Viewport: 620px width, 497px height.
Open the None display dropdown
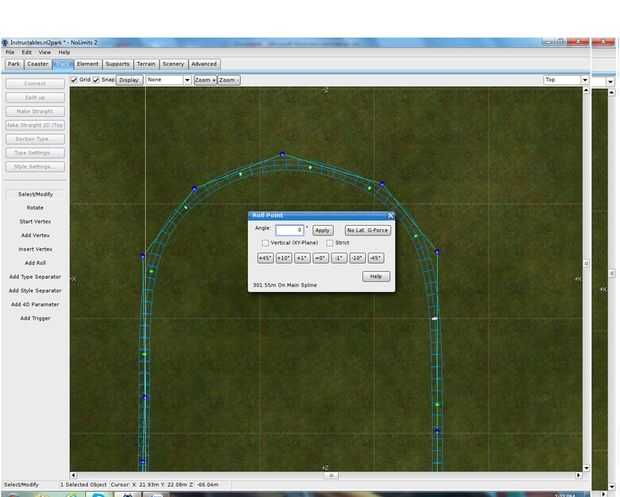point(168,80)
